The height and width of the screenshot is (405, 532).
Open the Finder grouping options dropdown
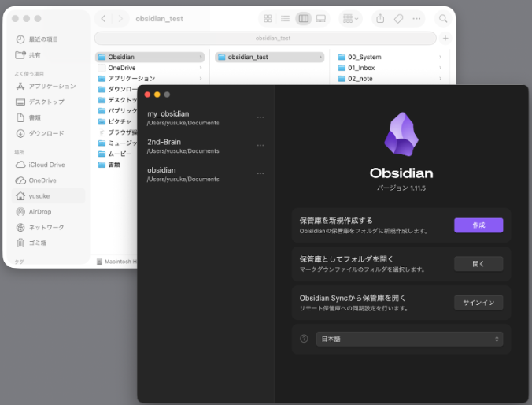[x=349, y=18]
